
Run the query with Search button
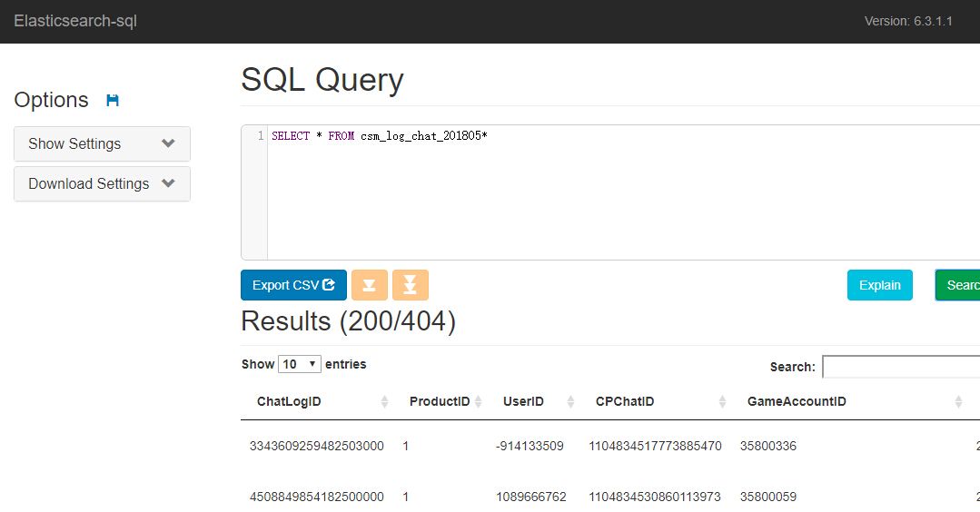(958, 285)
